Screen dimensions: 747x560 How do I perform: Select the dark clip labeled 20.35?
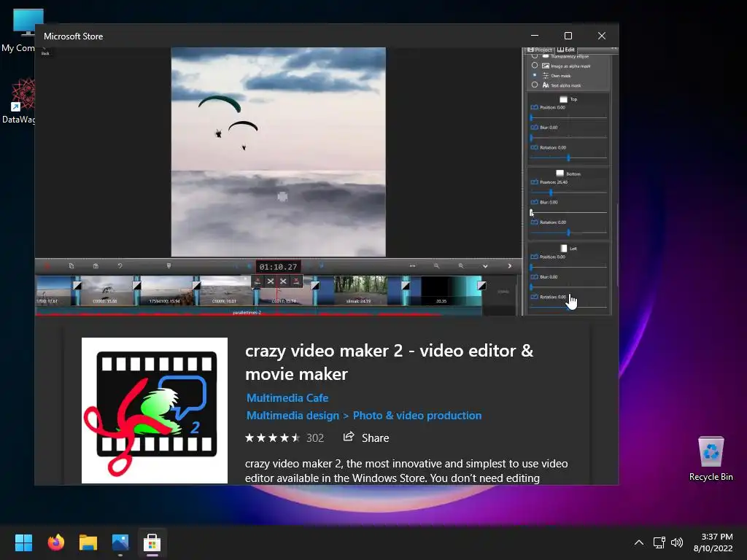coord(441,290)
